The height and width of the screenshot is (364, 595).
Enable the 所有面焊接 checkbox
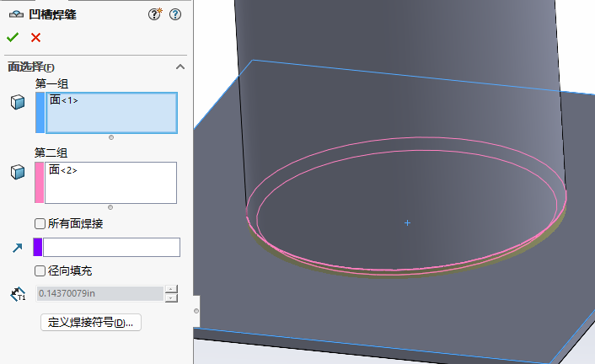tap(40, 224)
